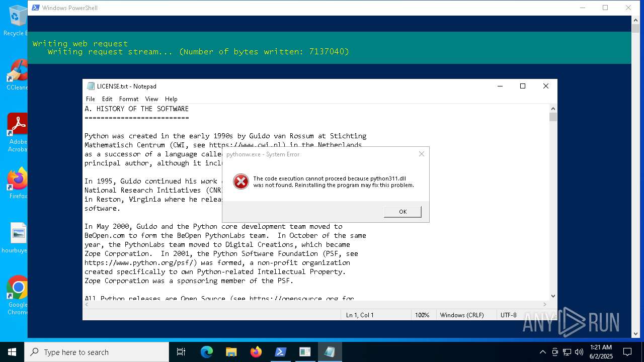Select Google Chrome desktop shortcut
This screenshot has width=644, height=362.
[x=18, y=295]
